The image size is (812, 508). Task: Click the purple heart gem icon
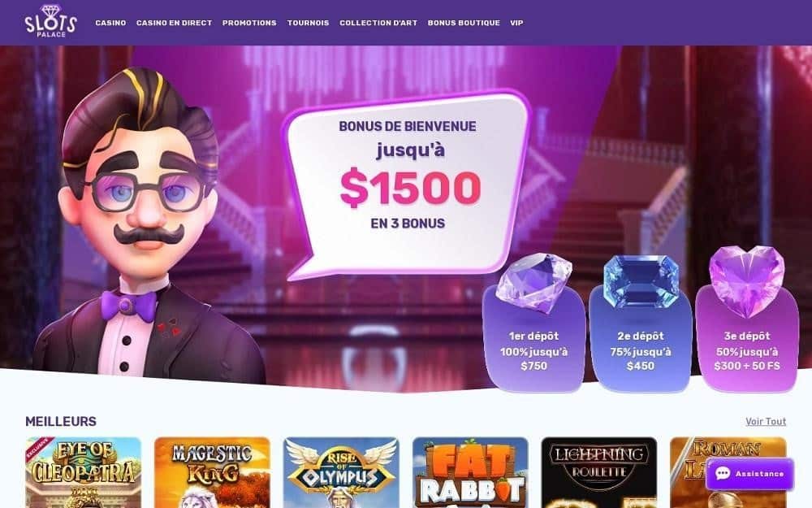[x=747, y=281]
